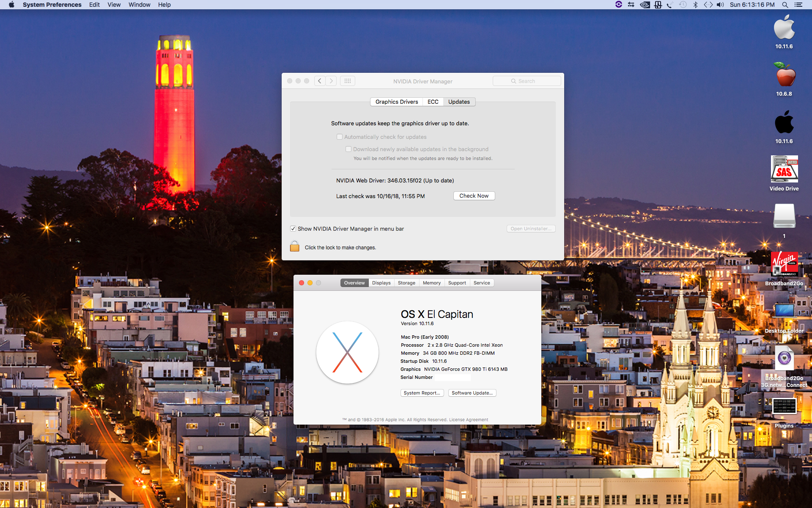Image resolution: width=812 pixels, height=508 pixels.
Task: Open the volume control in the menu bar
Action: (x=720, y=5)
